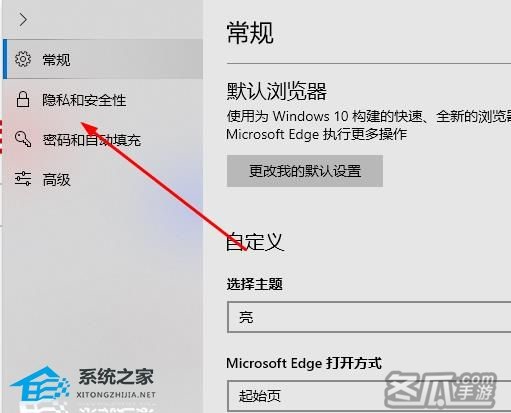
Task: Click the Microsoft Edge 打开方式 label
Action: coord(304,363)
